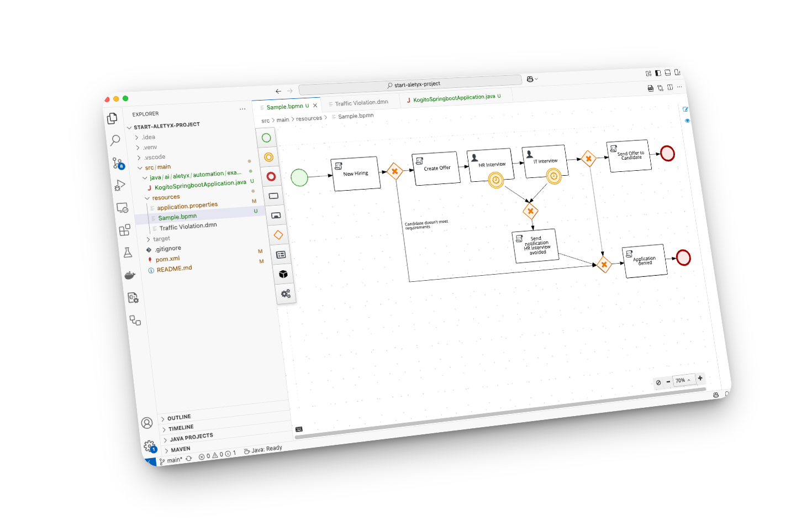Select the New Hiring task node
The width and height of the screenshot is (812, 520).
click(x=356, y=174)
